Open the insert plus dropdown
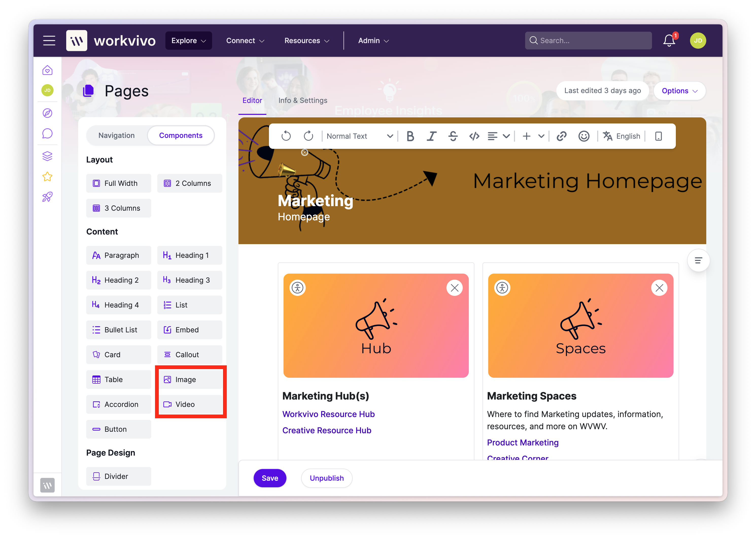Image resolution: width=756 pixels, height=539 pixels. pyautogui.click(x=533, y=136)
